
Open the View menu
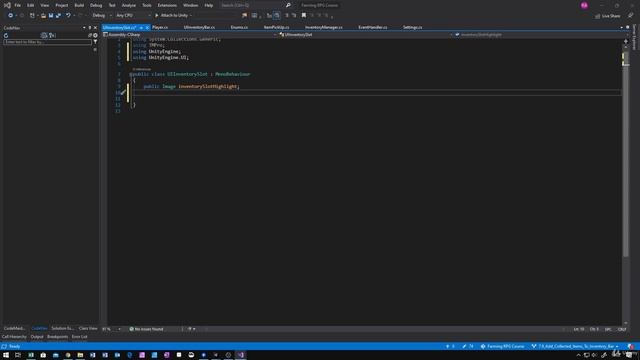point(44,5)
